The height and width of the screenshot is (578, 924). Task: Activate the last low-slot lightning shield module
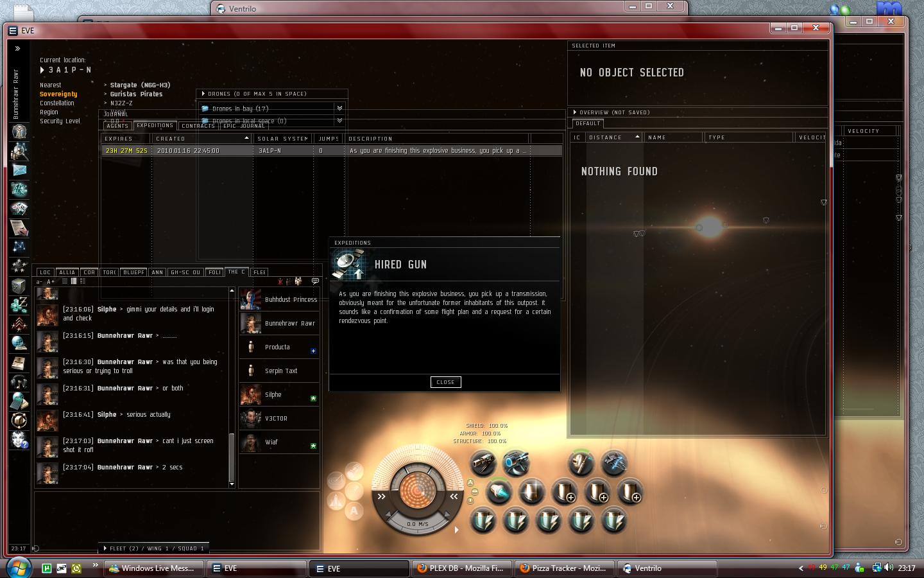point(613,520)
